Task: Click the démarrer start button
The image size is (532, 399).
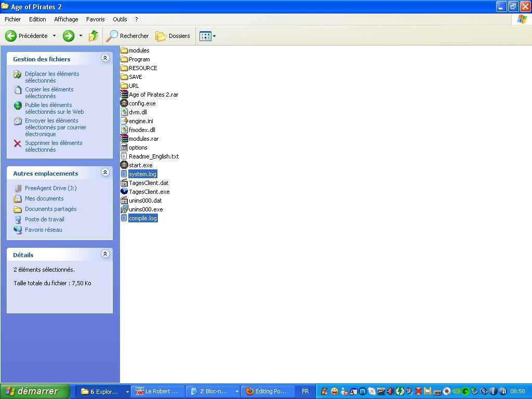Action: click(x=35, y=391)
